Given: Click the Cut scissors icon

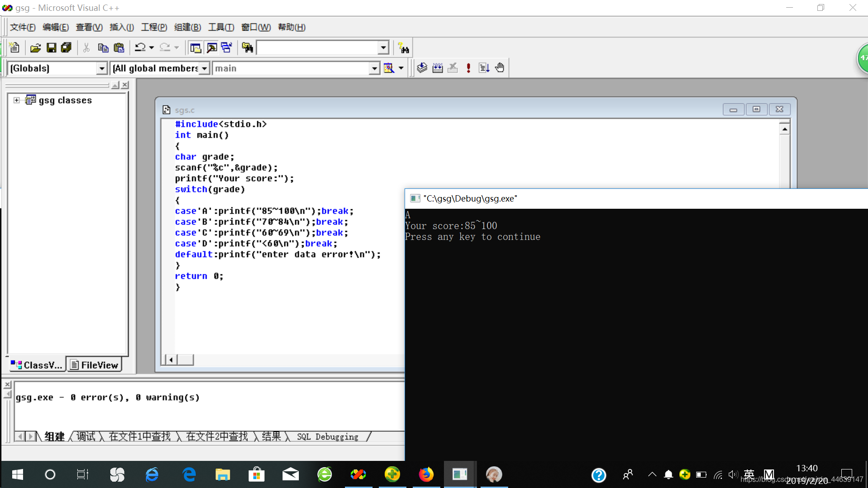Looking at the screenshot, I should tap(86, 47).
